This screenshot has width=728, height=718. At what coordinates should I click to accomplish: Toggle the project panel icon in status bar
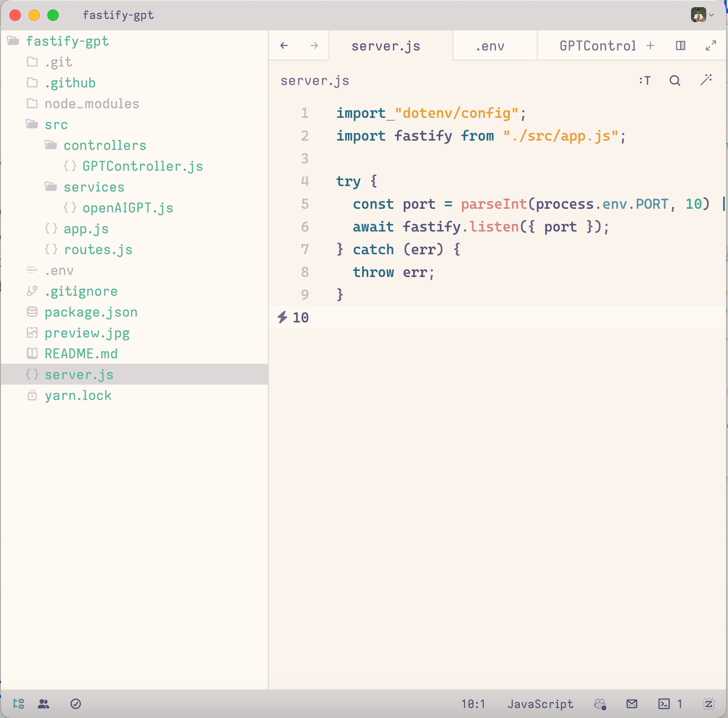(x=18, y=704)
